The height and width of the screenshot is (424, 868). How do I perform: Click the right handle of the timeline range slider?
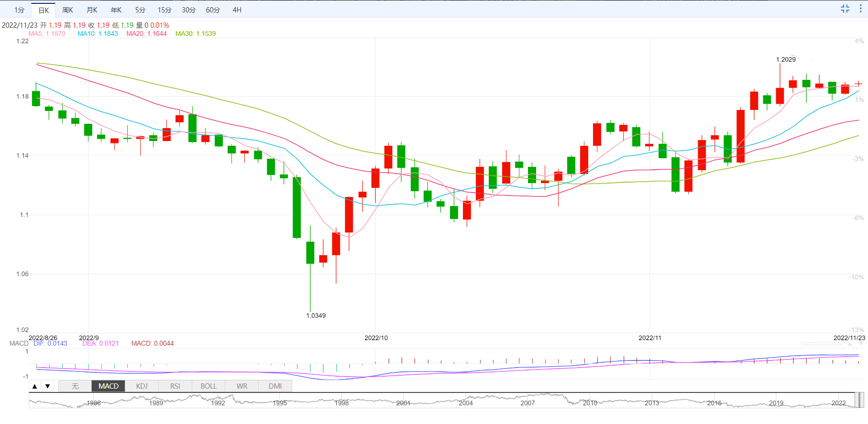tap(861, 400)
